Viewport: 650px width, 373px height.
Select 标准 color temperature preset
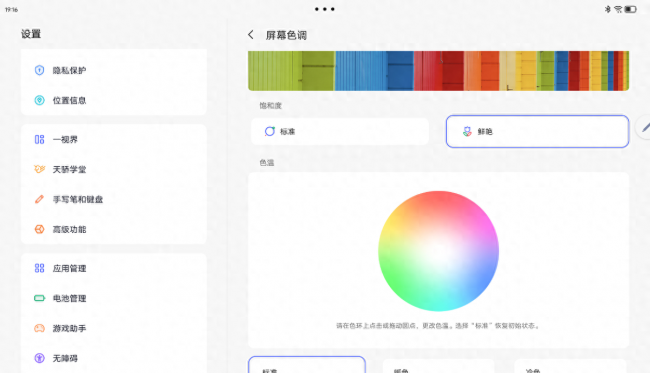(x=307, y=365)
